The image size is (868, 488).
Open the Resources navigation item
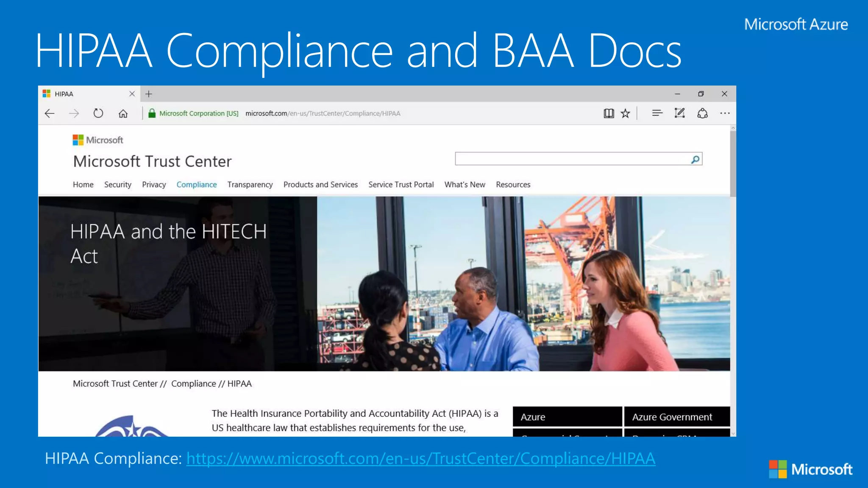coord(513,185)
